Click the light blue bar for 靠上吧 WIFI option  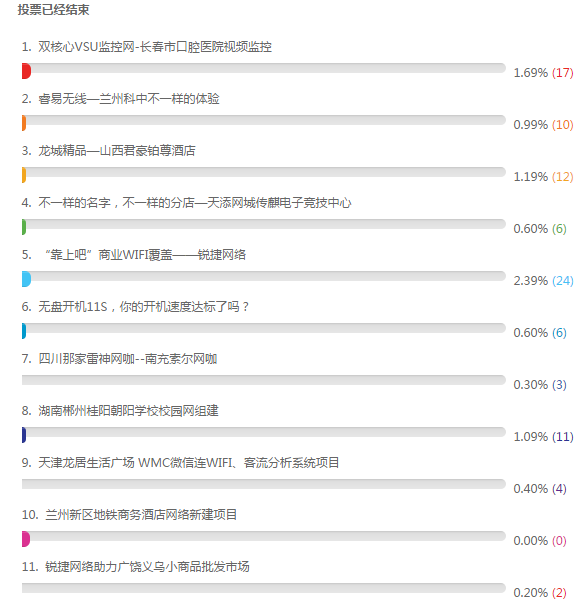pos(26,279)
